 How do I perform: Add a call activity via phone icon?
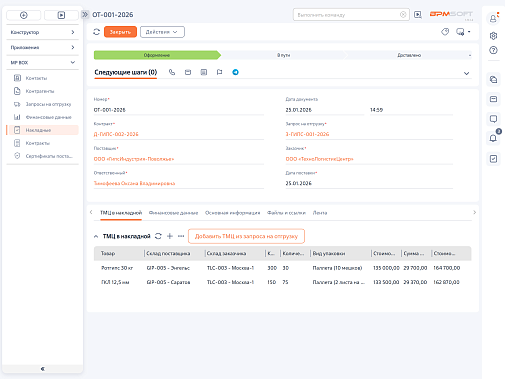click(x=172, y=72)
